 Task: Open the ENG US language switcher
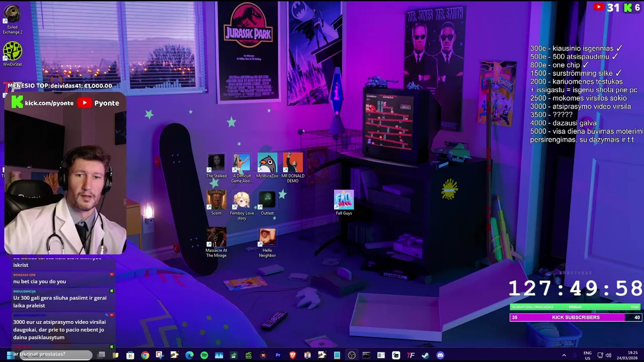588,355
